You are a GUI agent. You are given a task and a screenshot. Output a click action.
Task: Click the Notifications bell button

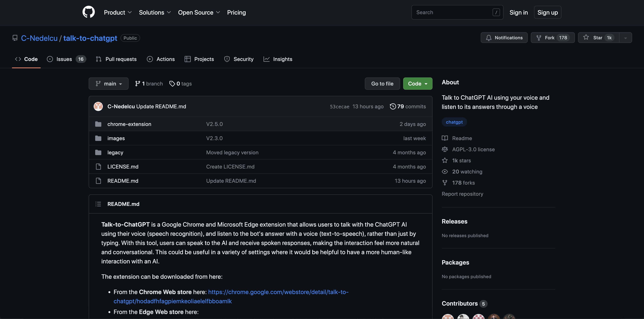coord(504,37)
